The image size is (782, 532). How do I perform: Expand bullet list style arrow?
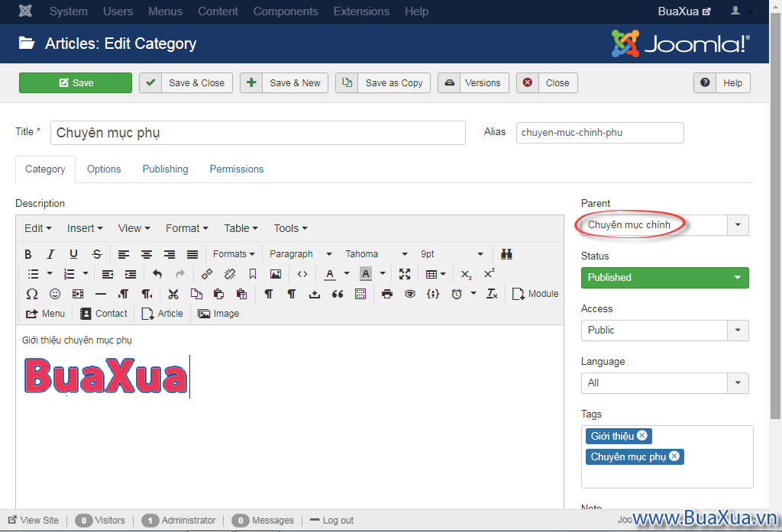[x=50, y=274]
